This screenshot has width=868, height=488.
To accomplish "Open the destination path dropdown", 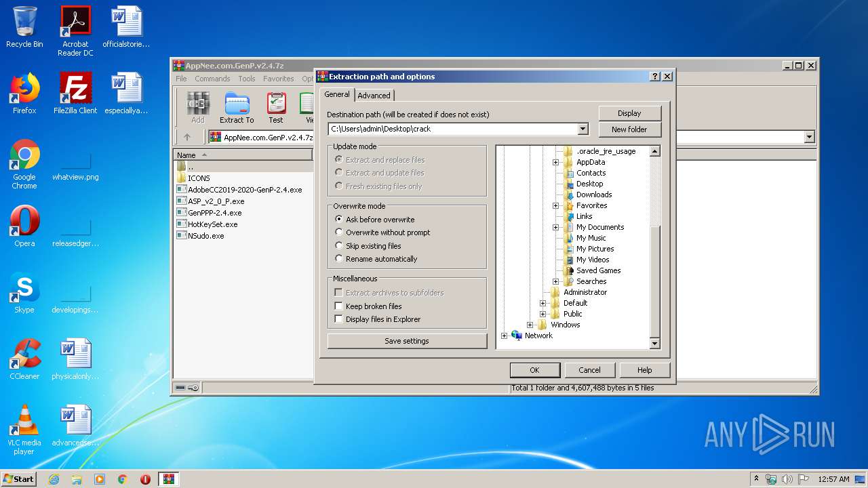I will click(x=583, y=129).
